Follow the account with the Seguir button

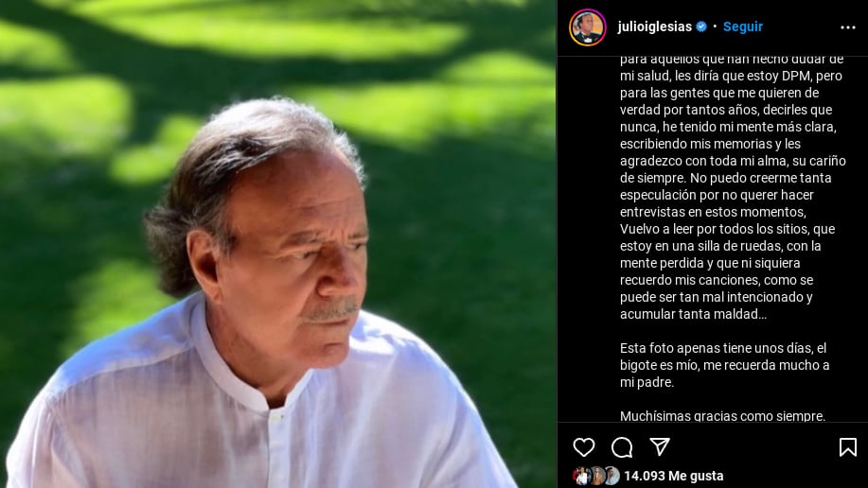pyautogui.click(x=743, y=26)
